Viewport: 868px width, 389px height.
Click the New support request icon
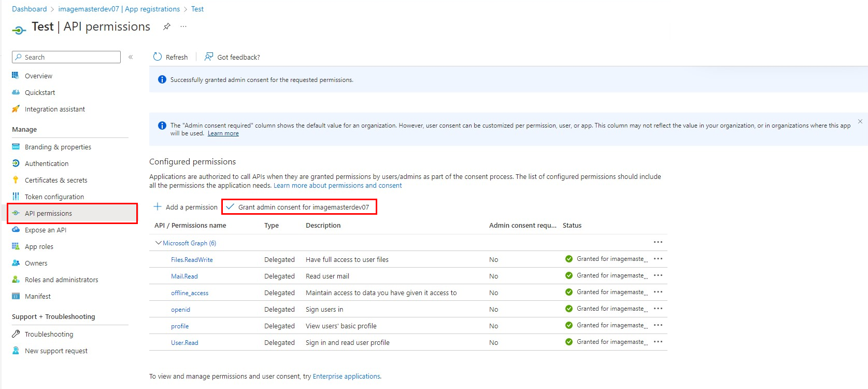(16, 351)
